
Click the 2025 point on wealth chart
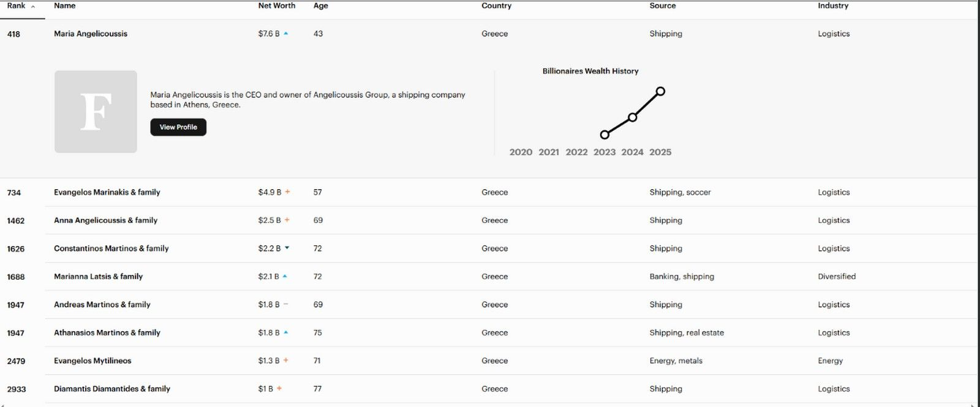pyautogui.click(x=660, y=91)
